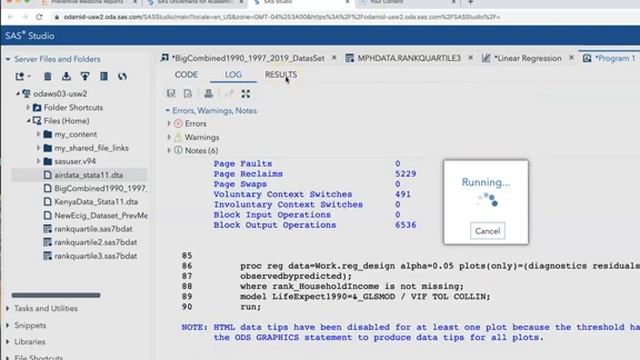Click the 'run;' line 90 in log
Image resolution: width=640 pixels, height=360 pixels.
(250, 307)
